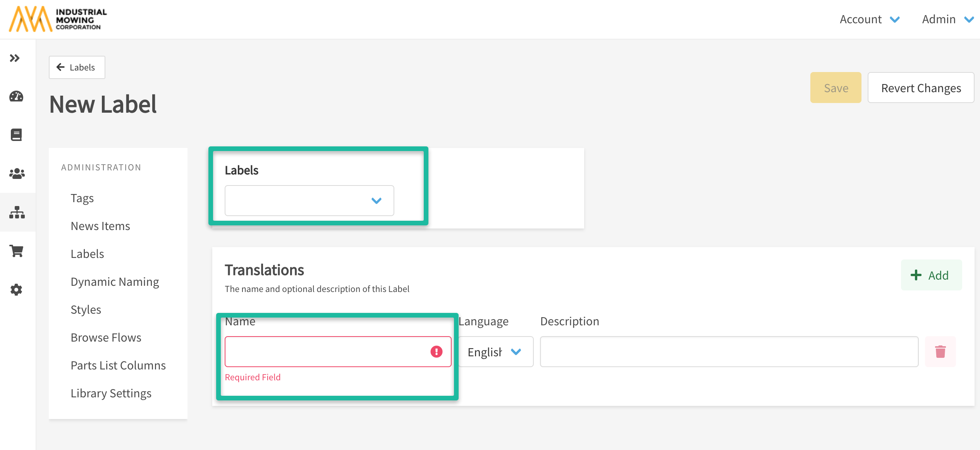The image size is (980, 450).
Task: Click the Industrial Mowing Corporation logo
Action: pos(58,19)
